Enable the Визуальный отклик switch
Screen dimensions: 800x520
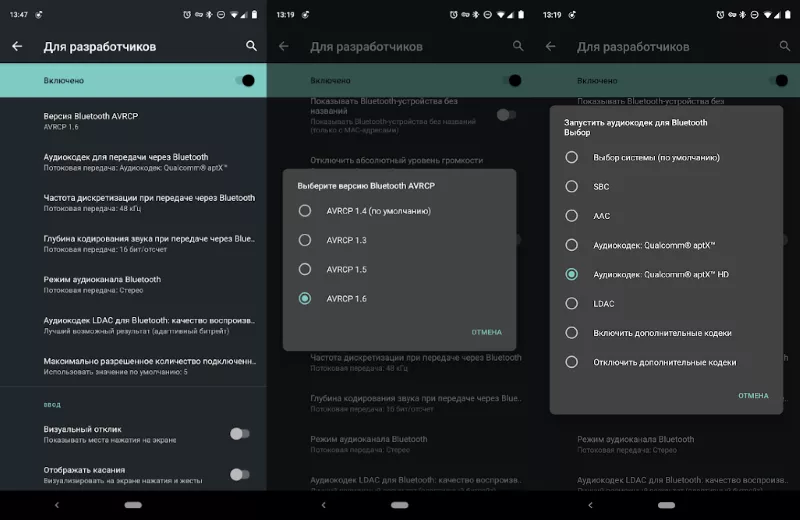[x=239, y=433]
